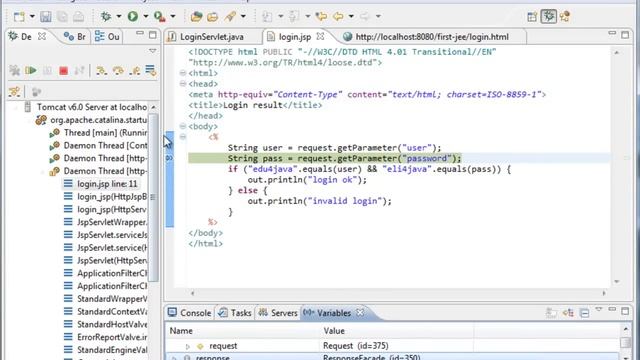
Task: Click the Back navigation arrow
Action: click(338, 17)
